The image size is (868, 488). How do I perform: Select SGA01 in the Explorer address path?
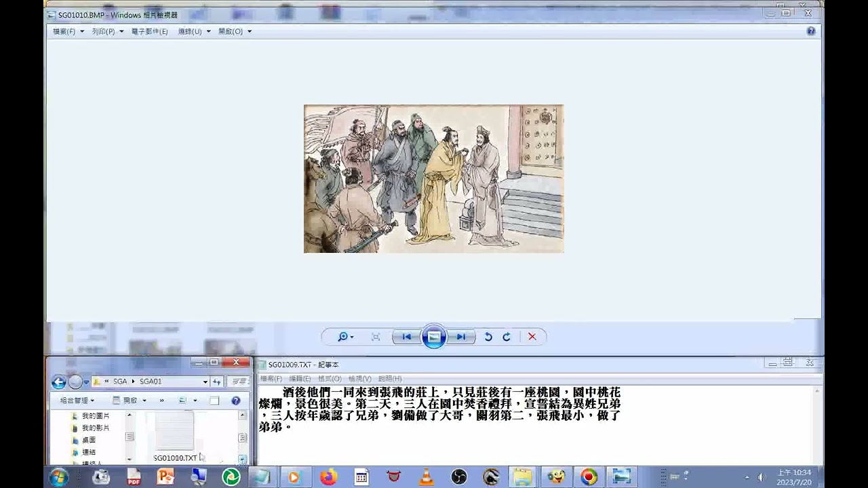click(x=151, y=382)
